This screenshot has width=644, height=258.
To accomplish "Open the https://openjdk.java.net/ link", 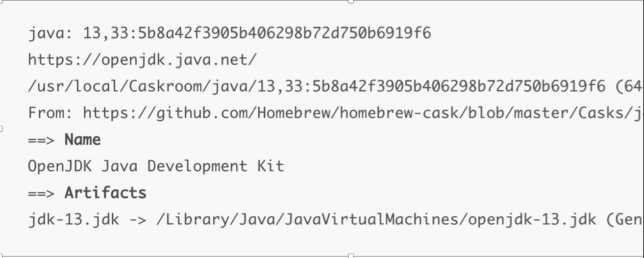I will click(x=143, y=60).
